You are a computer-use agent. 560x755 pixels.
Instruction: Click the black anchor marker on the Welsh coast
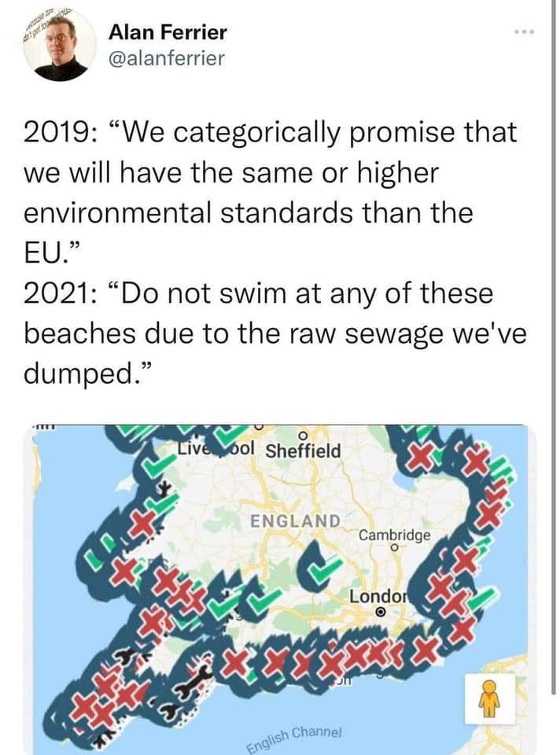pos(165,491)
